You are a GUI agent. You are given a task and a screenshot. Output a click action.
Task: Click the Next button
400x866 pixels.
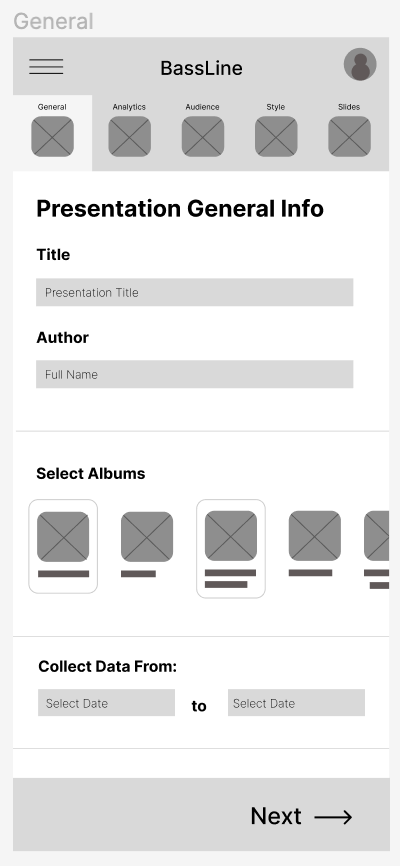pyautogui.click(x=301, y=816)
